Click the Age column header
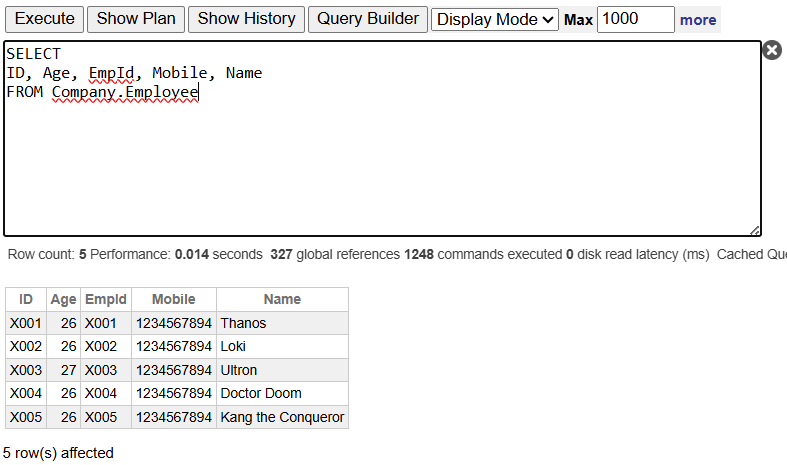The image size is (787, 465). (x=63, y=299)
